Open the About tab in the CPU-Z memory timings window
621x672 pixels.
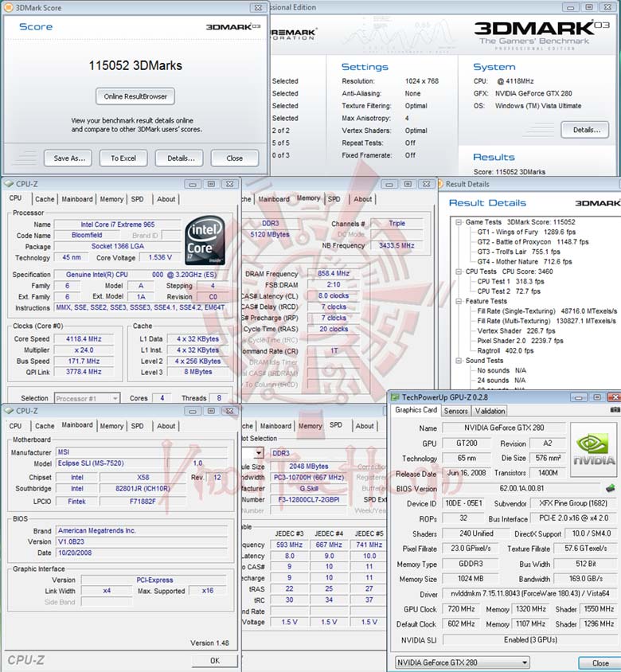[362, 199]
